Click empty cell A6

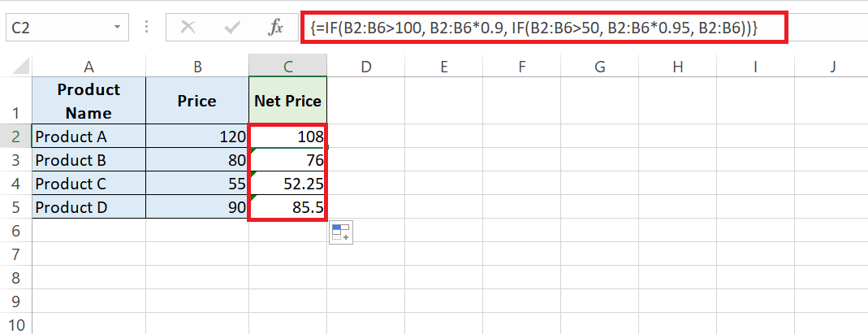click(89, 231)
